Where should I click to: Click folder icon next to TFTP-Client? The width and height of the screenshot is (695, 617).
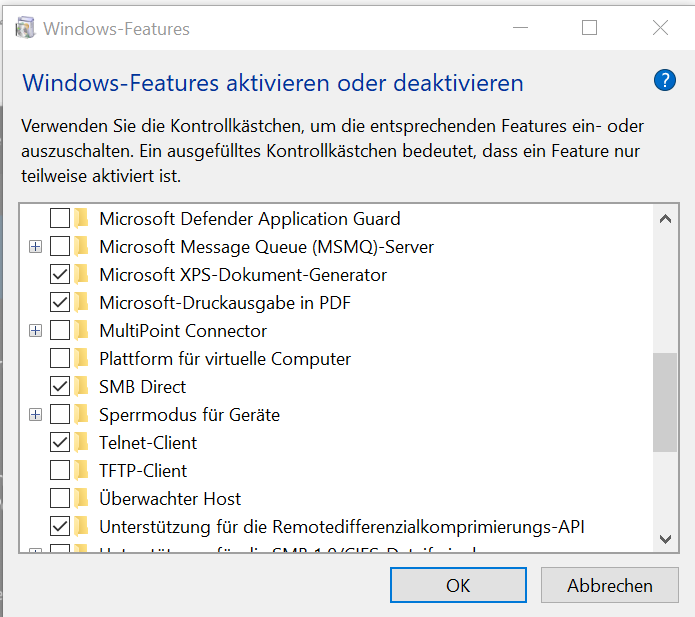(82, 470)
